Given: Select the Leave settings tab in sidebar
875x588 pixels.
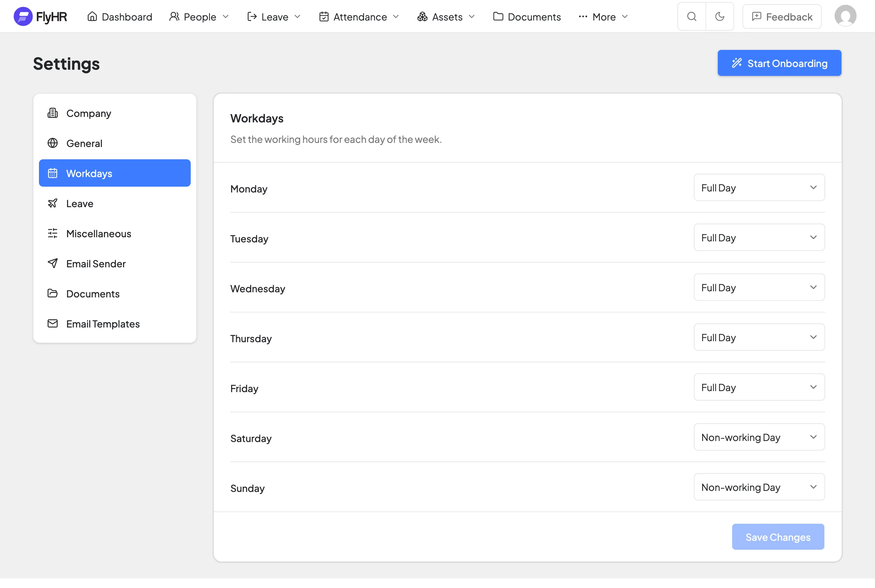Looking at the screenshot, I should pos(115,203).
